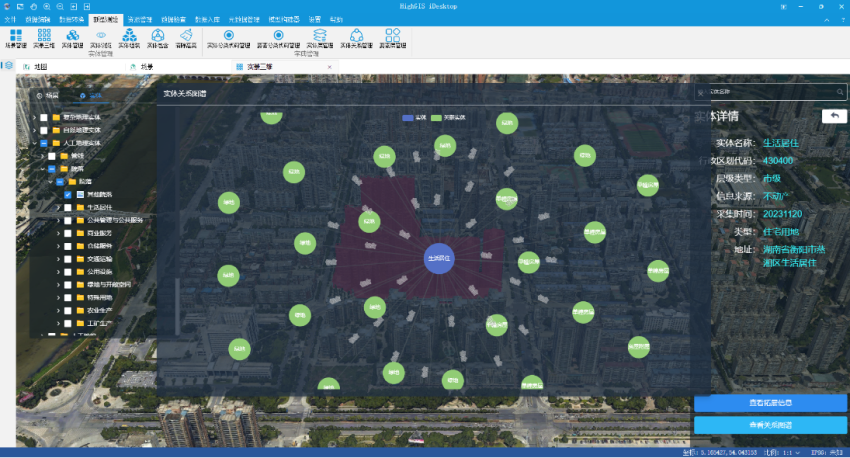The width and height of the screenshot is (850, 458).
Task: Click the 查看拓展信息 button
Action: point(770,403)
